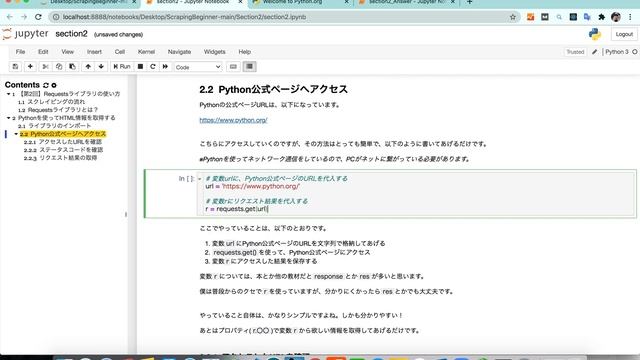This screenshot has width=640, height=360.
Task: Refresh the Contents sidebar icon
Action: [46, 85]
